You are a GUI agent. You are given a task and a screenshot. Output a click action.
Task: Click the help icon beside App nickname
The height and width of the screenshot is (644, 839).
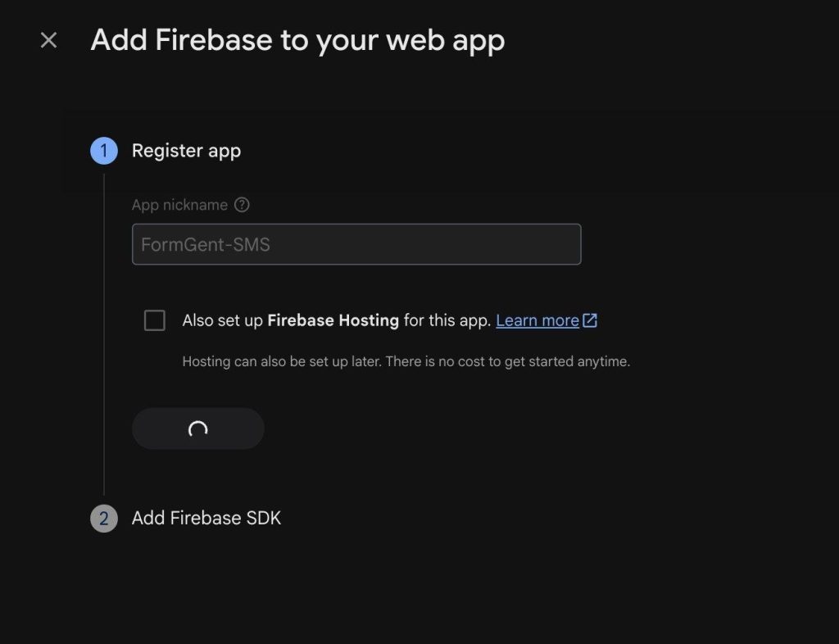[x=242, y=205]
